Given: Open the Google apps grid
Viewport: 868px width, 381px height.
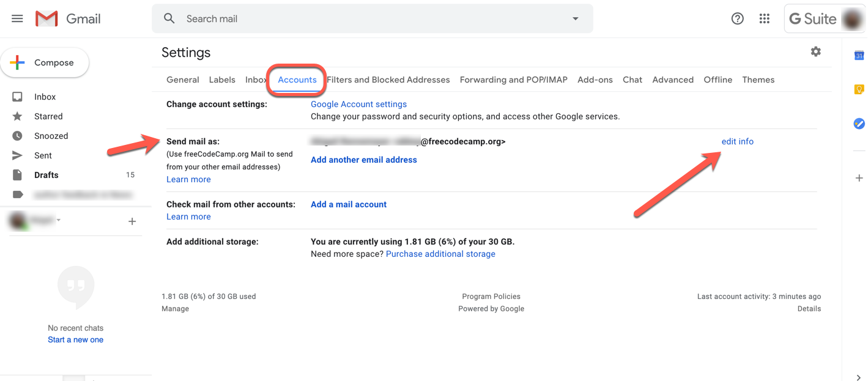Looking at the screenshot, I should (x=764, y=18).
